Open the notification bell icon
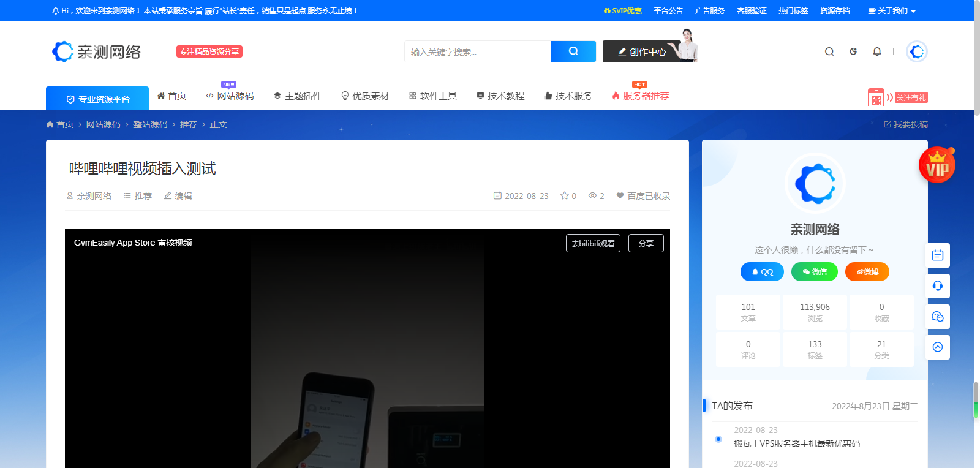 click(877, 51)
